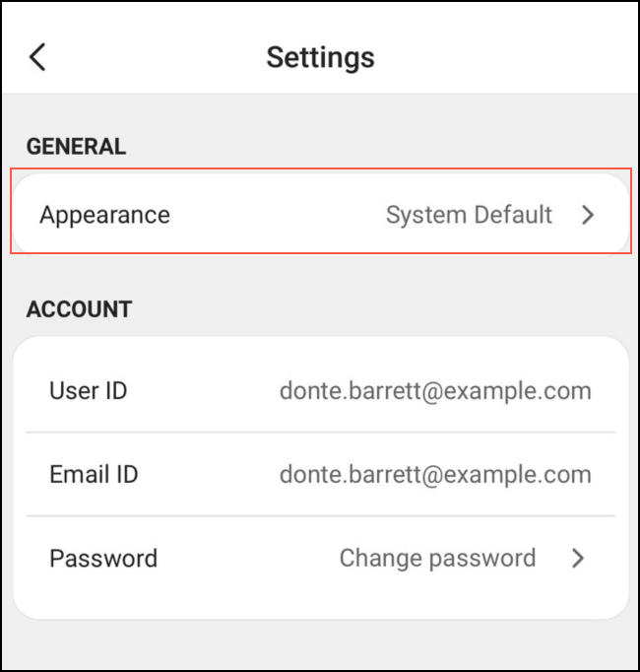Click the empty gray area below Account card
The height and width of the screenshot is (672, 640).
tap(320, 645)
